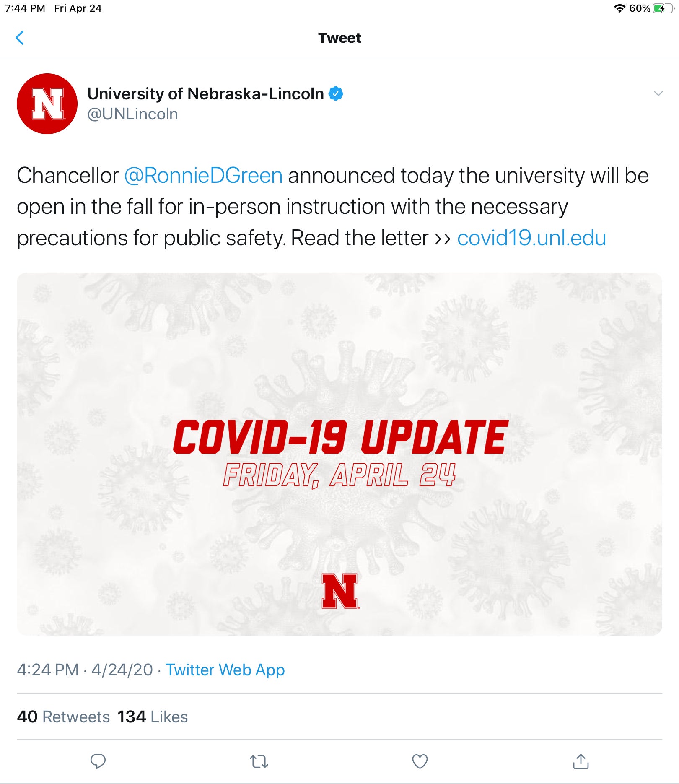Tap the back arrow icon
The width and height of the screenshot is (679, 784).
[x=20, y=38]
